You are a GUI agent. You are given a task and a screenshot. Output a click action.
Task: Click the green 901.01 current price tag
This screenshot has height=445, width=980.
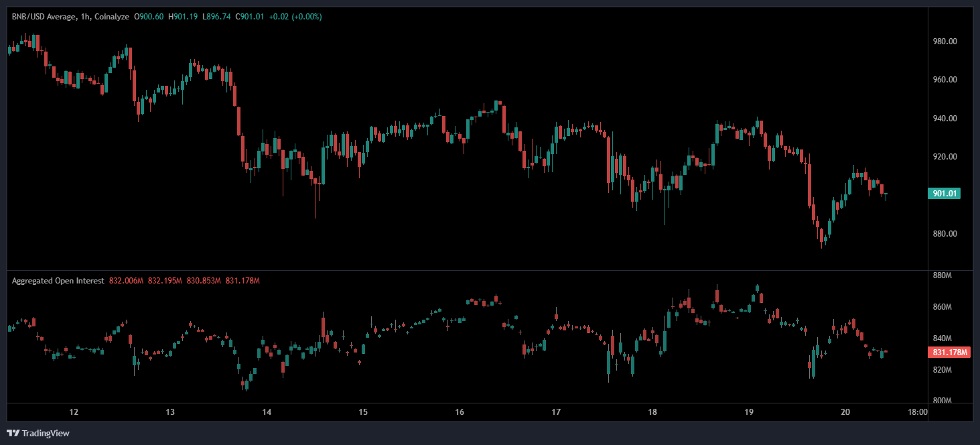(x=944, y=194)
